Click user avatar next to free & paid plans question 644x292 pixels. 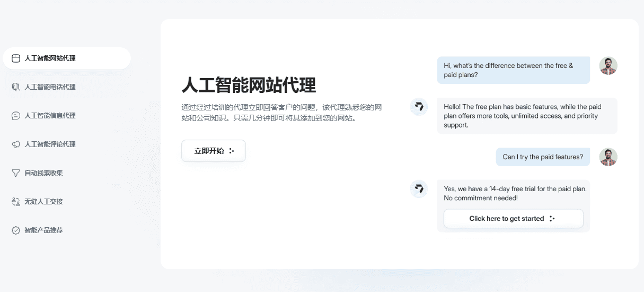point(608,66)
